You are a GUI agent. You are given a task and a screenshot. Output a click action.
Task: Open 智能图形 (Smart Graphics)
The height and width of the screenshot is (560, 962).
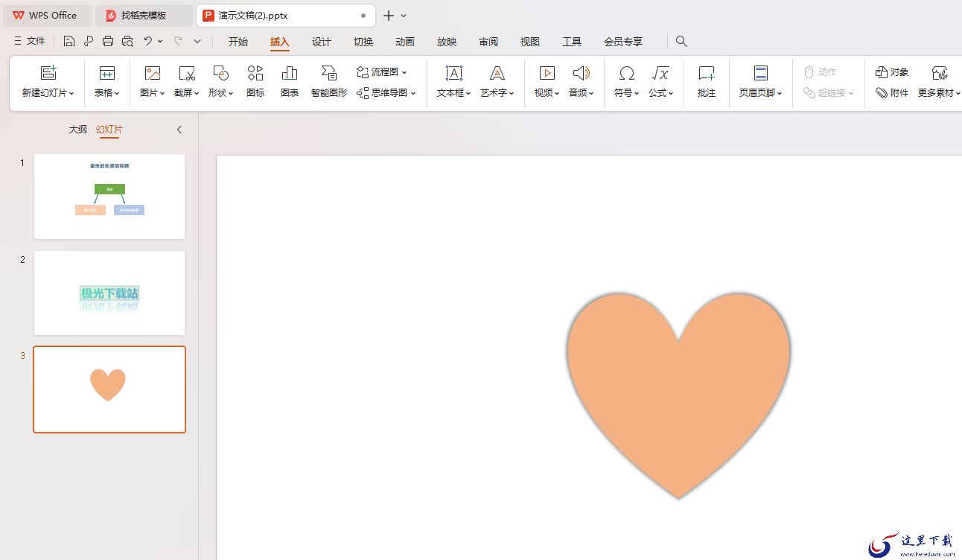click(329, 82)
